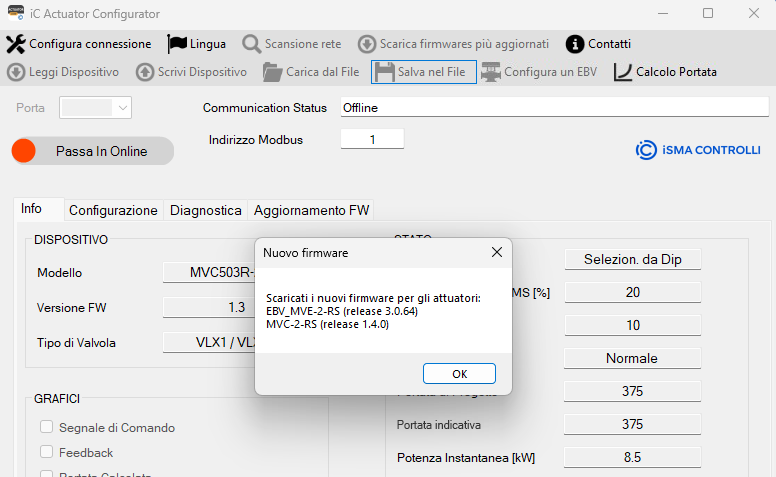This screenshot has width=776, height=477.
Task: Click the Configura un EBV valve icon
Action: [490, 72]
